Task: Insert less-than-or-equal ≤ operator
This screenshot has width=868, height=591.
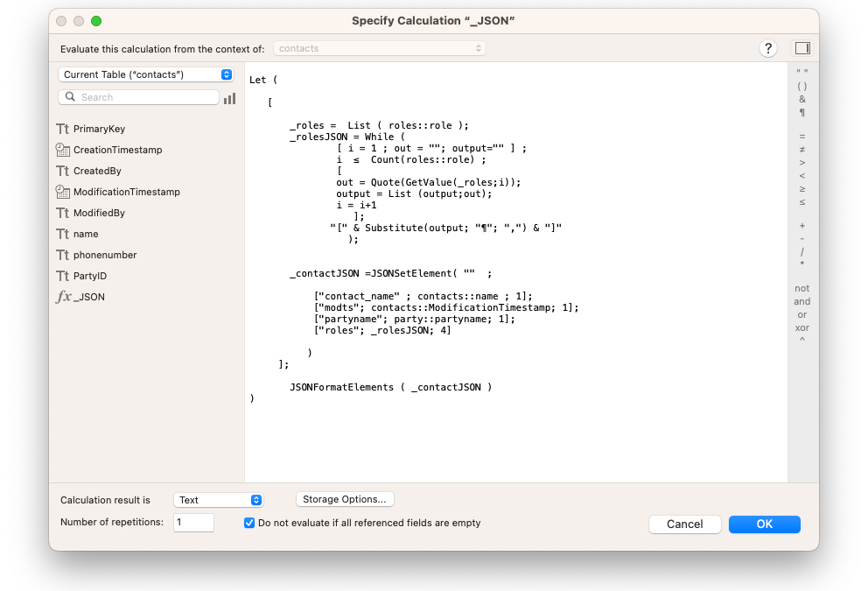Action: point(802,202)
